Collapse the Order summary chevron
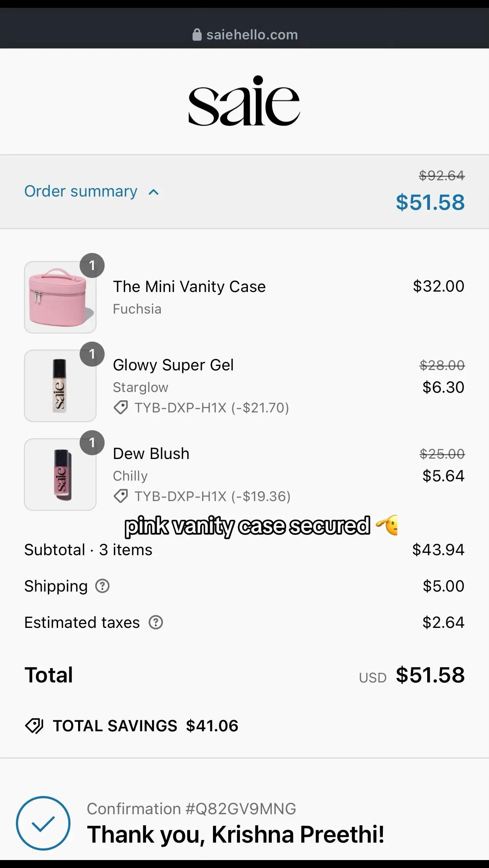Image resolution: width=489 pixels, height=868 pixels. point(154,192)
